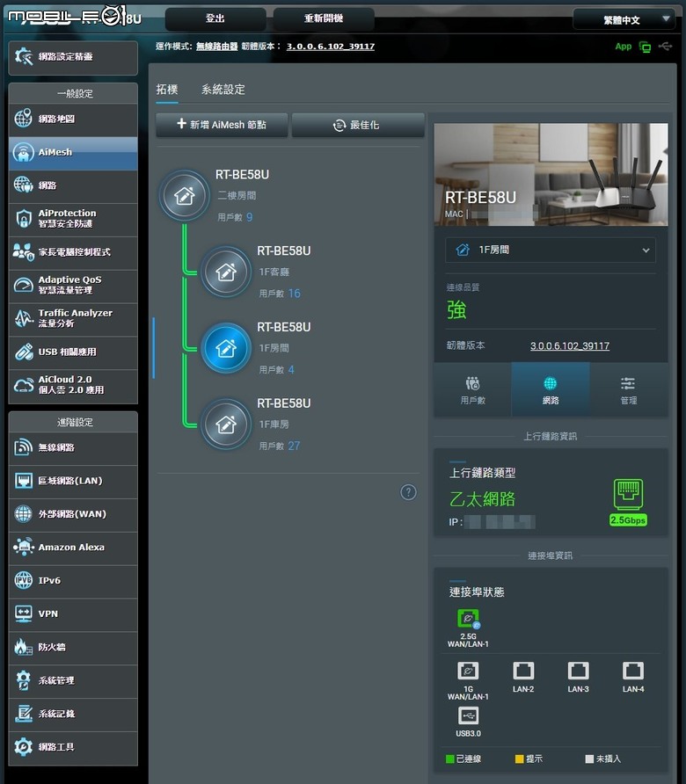Click the 最佳化 optimize button
Screen dimensions: 686x784
click(x=358, y=125)
